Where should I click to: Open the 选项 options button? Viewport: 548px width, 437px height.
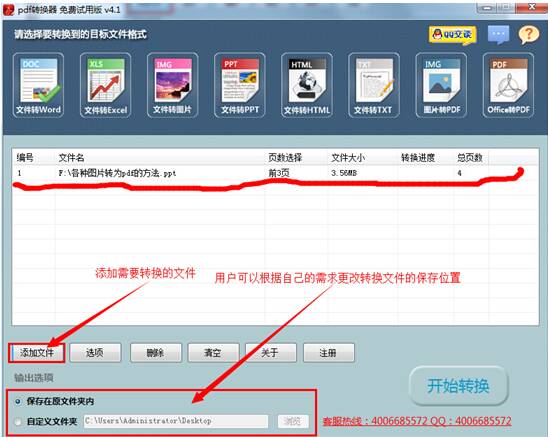point(95,353)
